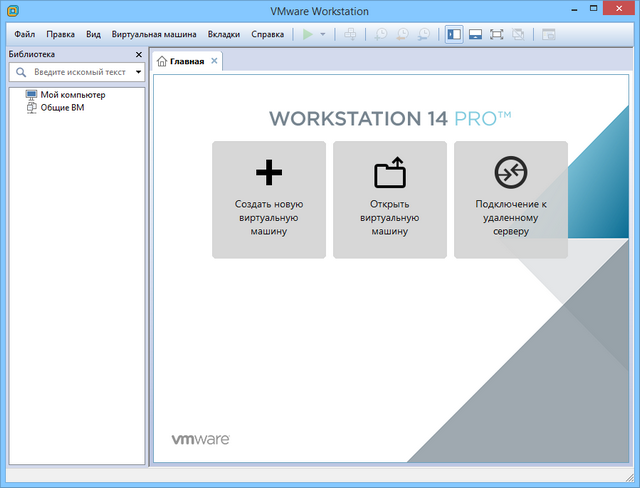
Task: Close the Библиотека panel
Action: [x=139, y=54]
